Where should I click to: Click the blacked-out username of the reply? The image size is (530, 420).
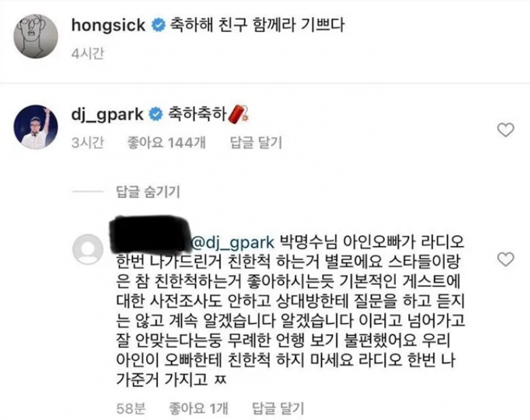click(149, 234)
